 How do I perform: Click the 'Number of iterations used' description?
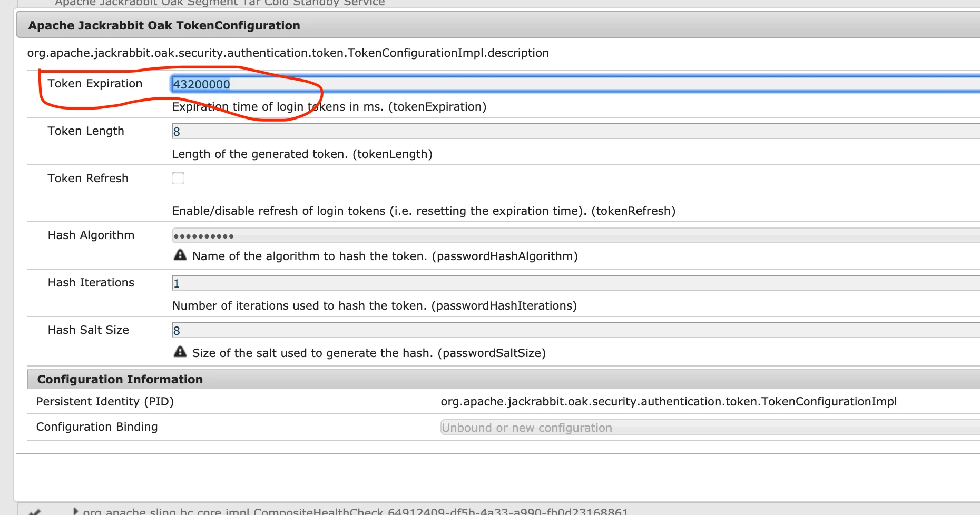pos(375,306)
